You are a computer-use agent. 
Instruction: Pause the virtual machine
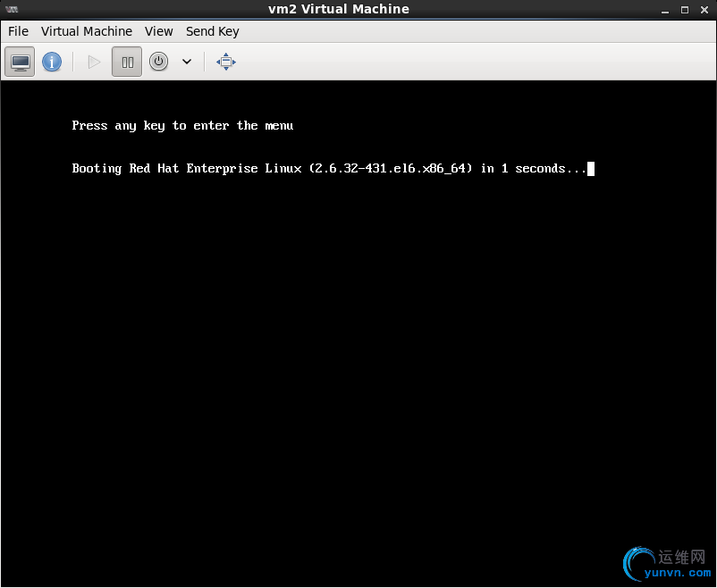127,62
